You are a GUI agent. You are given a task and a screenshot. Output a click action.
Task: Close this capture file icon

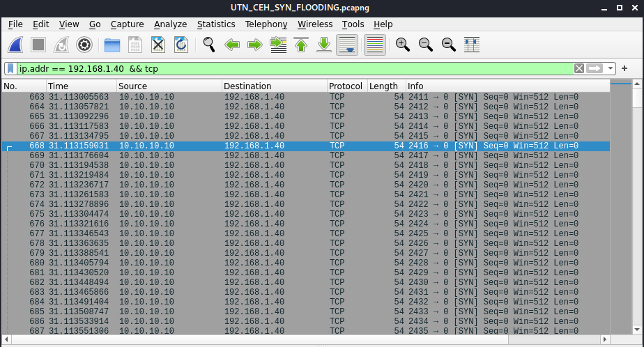tap(158, 45)
